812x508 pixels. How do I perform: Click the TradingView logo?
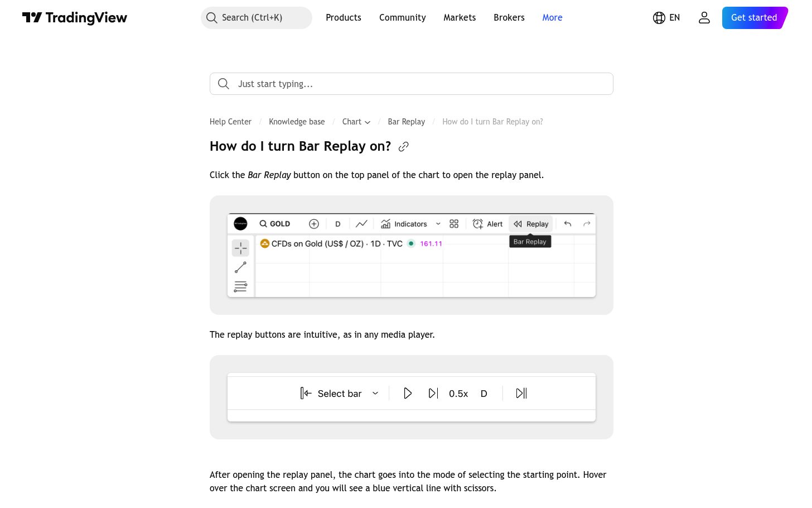pyautogui.click(x=75, y=18)
